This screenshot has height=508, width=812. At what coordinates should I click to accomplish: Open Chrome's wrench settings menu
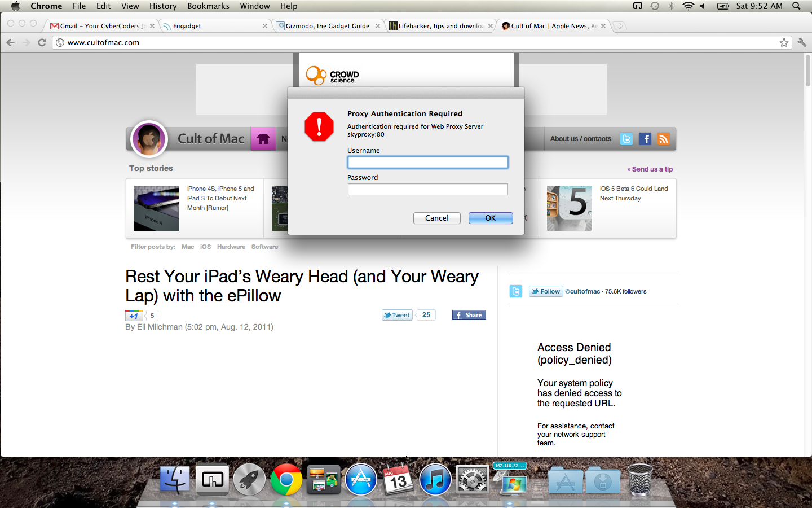point(802,42)
